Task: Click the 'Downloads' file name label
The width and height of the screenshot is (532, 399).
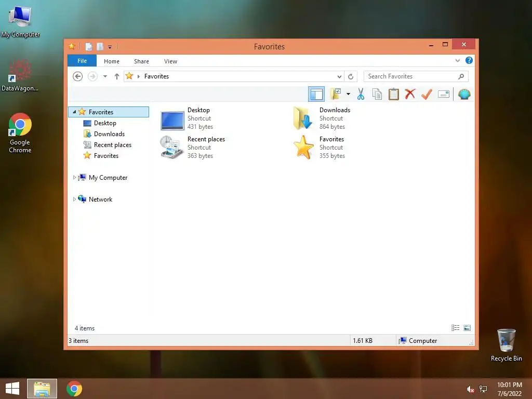Action: 335,110
